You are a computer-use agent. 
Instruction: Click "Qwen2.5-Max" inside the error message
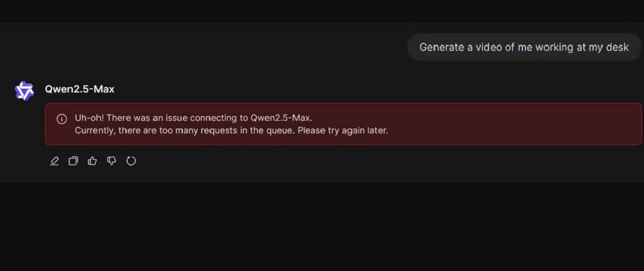tap(281, 118)
